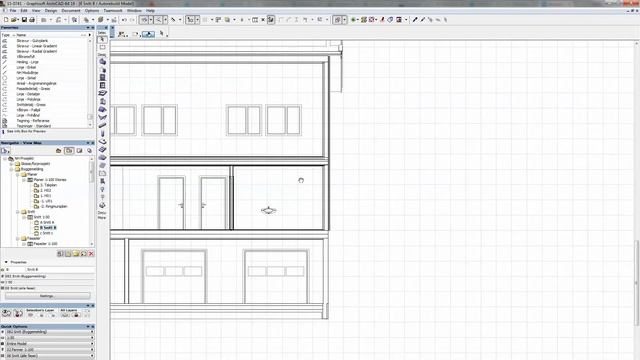Select '3. Takplan' in the Navigator tree
The height and width of the screenshot is (360, 640).
48,185
